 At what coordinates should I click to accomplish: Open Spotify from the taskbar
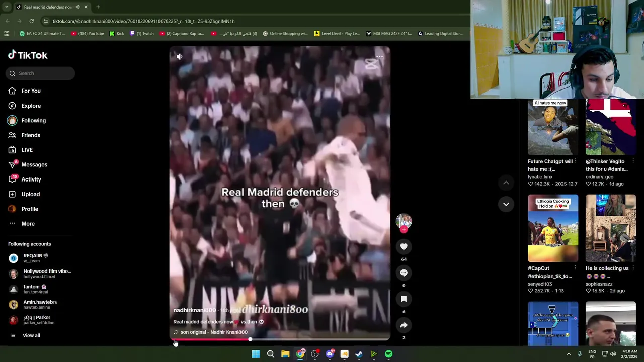pyautogui.click(x=388, y=354)
